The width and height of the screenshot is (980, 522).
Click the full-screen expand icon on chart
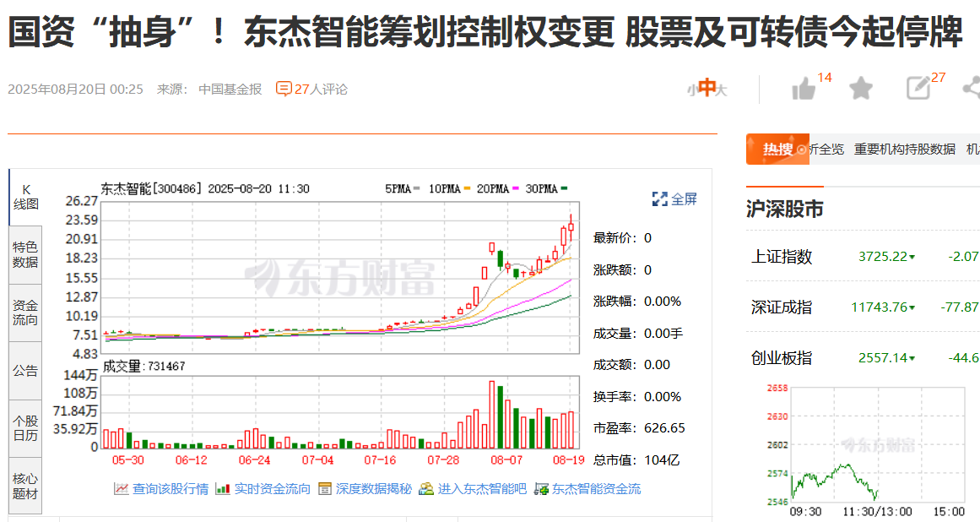click(x=659, y=198)
